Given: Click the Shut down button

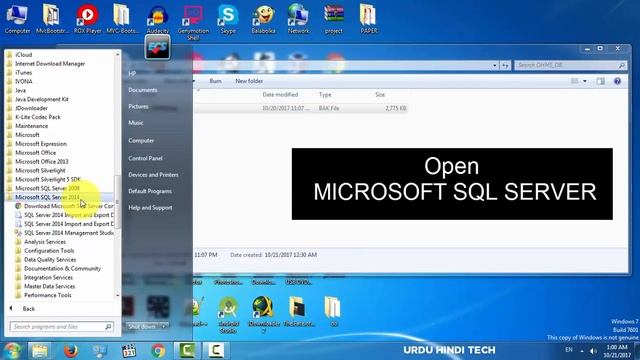Looking at the screenshot, I should click(x=142, y=327).
